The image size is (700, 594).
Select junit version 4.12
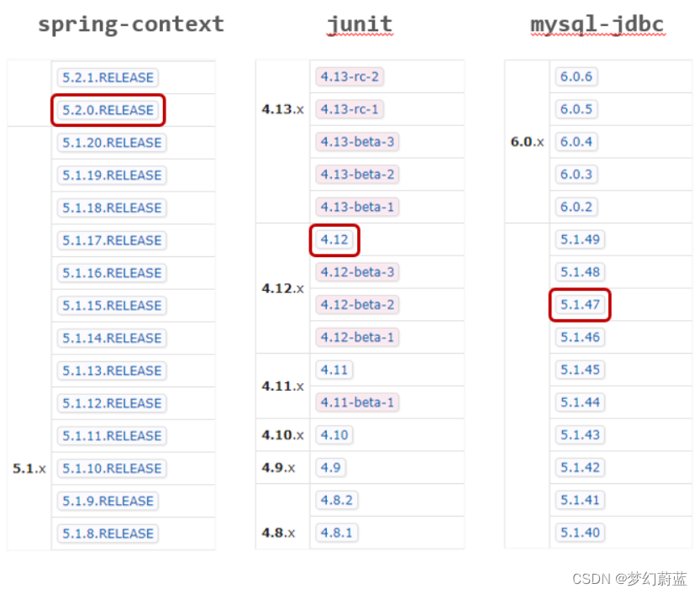click(x=334, y=239)
